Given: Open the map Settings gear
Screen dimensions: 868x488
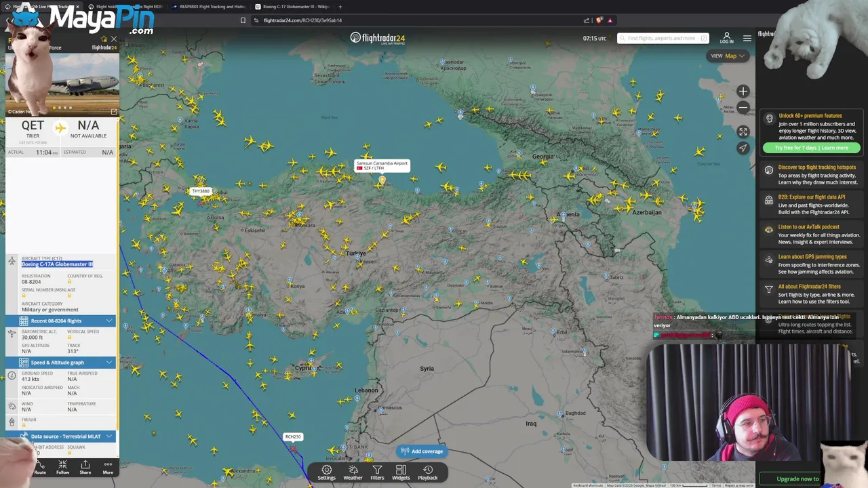Looking at the screenshot, I should (326, 472).
